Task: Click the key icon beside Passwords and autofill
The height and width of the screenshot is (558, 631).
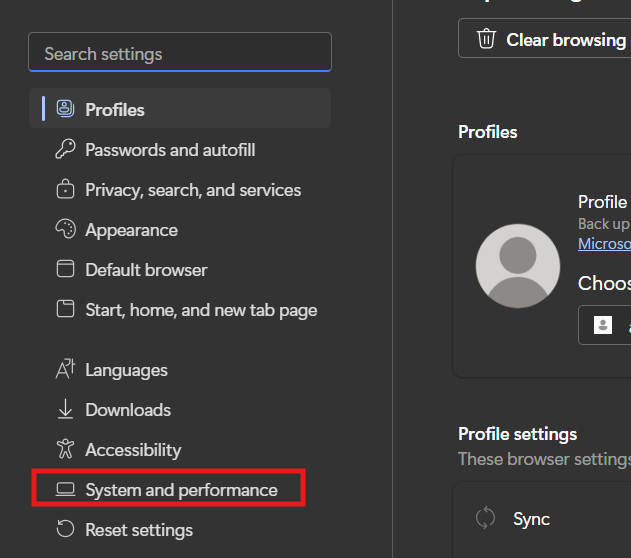Action: pos(65,149)
